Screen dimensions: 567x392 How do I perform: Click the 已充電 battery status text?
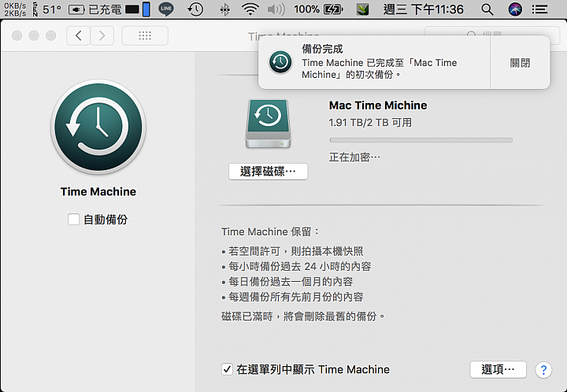tap(105, 9)
